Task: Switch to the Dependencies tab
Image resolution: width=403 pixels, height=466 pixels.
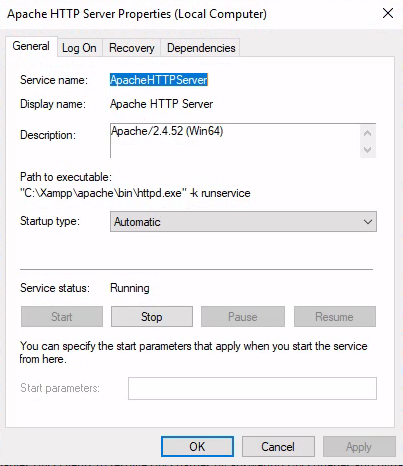Action: point(201,48)
